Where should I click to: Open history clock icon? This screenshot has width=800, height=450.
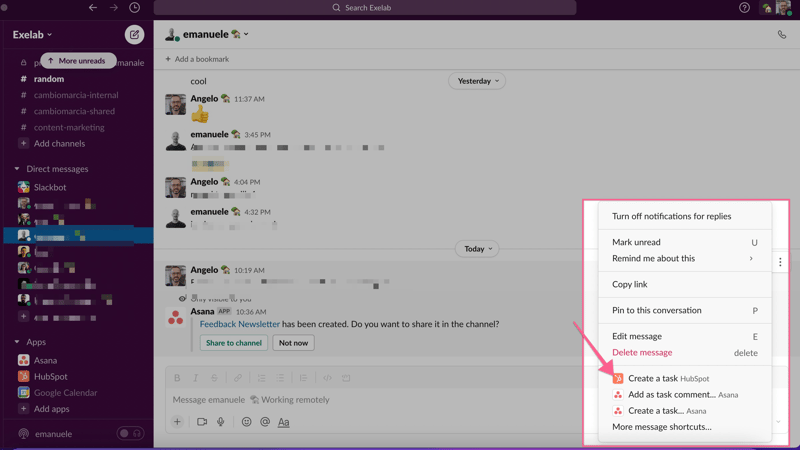coord(135,8)
